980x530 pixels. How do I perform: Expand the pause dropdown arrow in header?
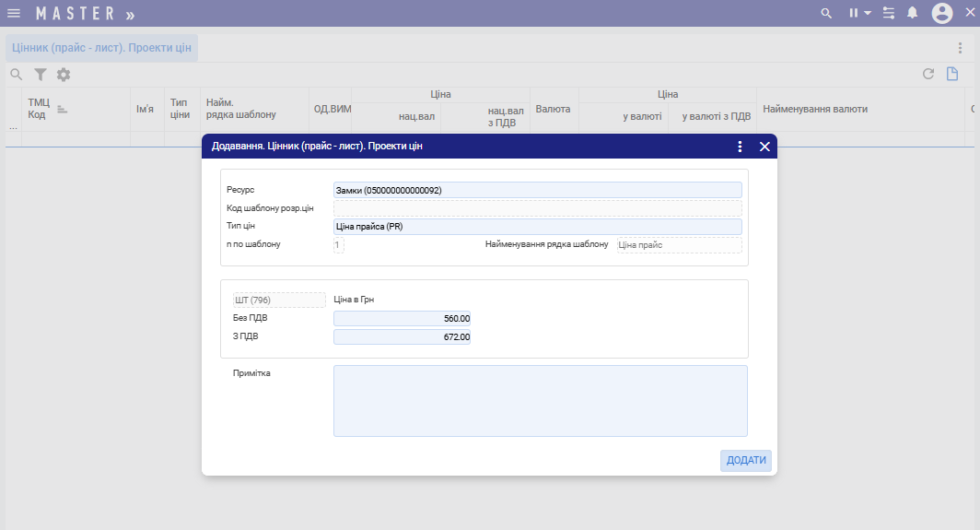tap(868, 13)
